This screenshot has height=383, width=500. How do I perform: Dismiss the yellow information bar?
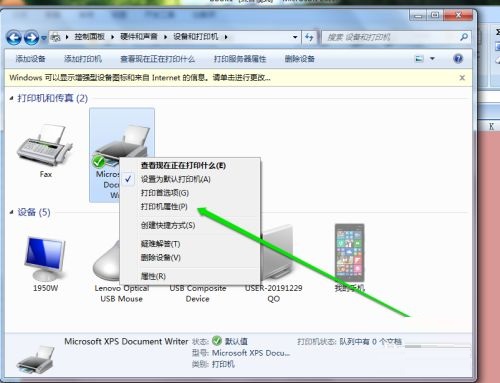[462, 78]
